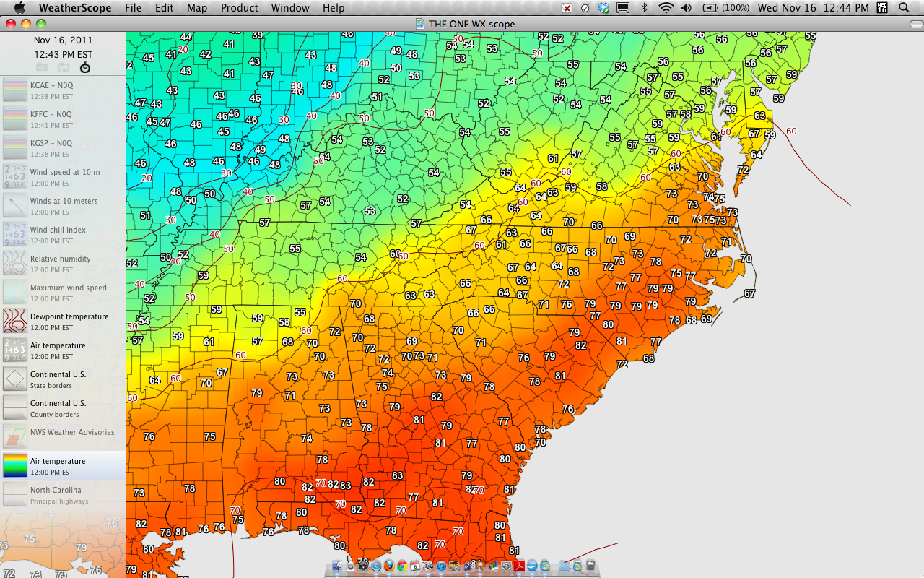Open Finder from the Dock
This screenshot has height=578, width=924.
tap(337, 566)
